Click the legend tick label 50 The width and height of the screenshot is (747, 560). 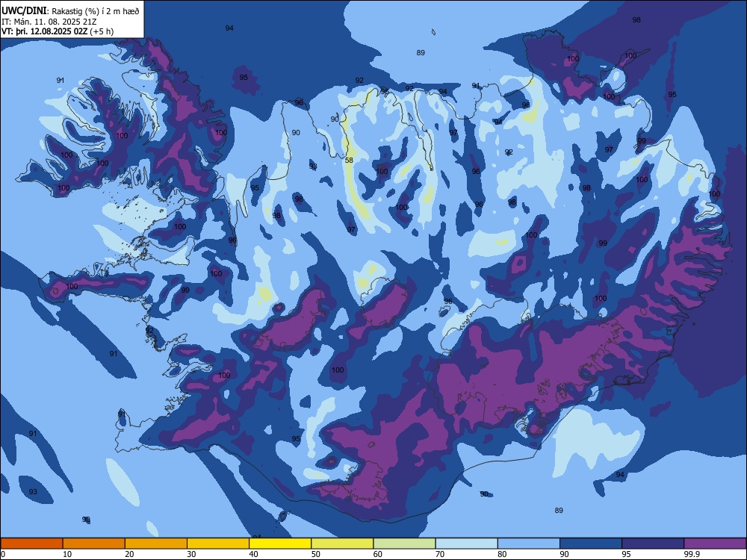316,554
